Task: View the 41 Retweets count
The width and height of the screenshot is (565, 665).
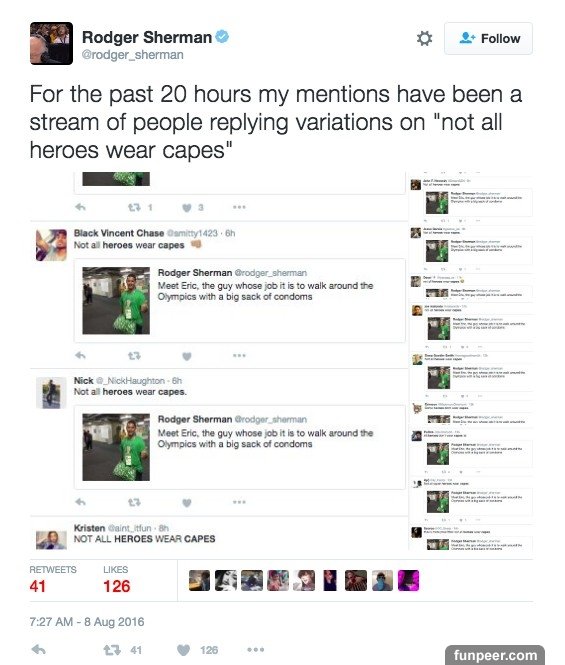Action: point(53,579)
